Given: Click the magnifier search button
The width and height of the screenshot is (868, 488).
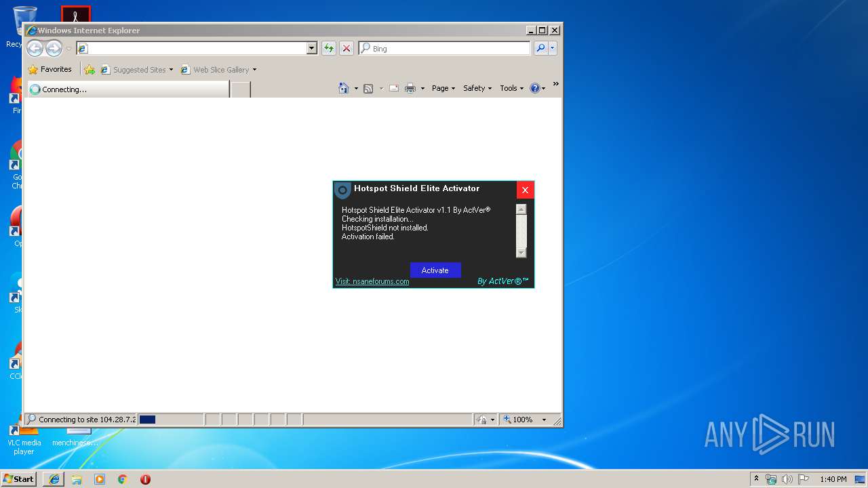Looking at the screenshot, I should 540,48.
